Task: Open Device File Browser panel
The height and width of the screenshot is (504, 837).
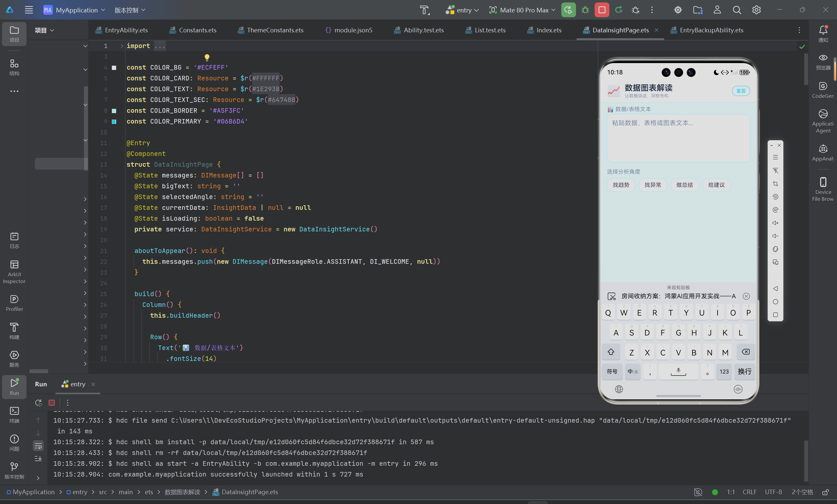Action: (x=823, y=189)
